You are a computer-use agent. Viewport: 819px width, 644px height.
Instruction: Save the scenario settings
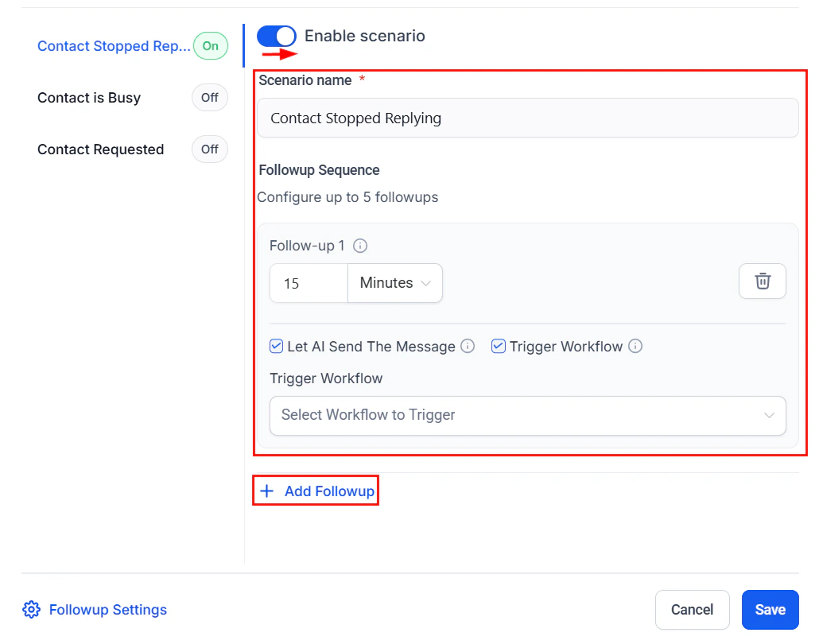click(769, 609)
